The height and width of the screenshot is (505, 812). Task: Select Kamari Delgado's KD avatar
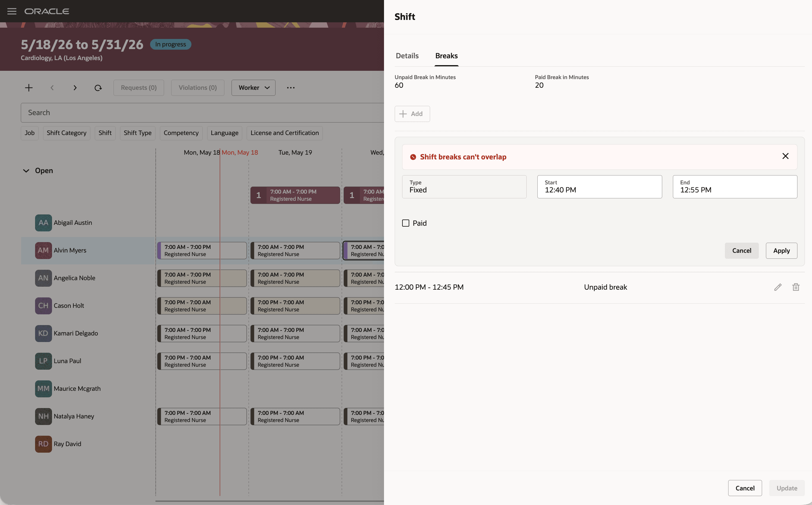[x=43, y=333]
